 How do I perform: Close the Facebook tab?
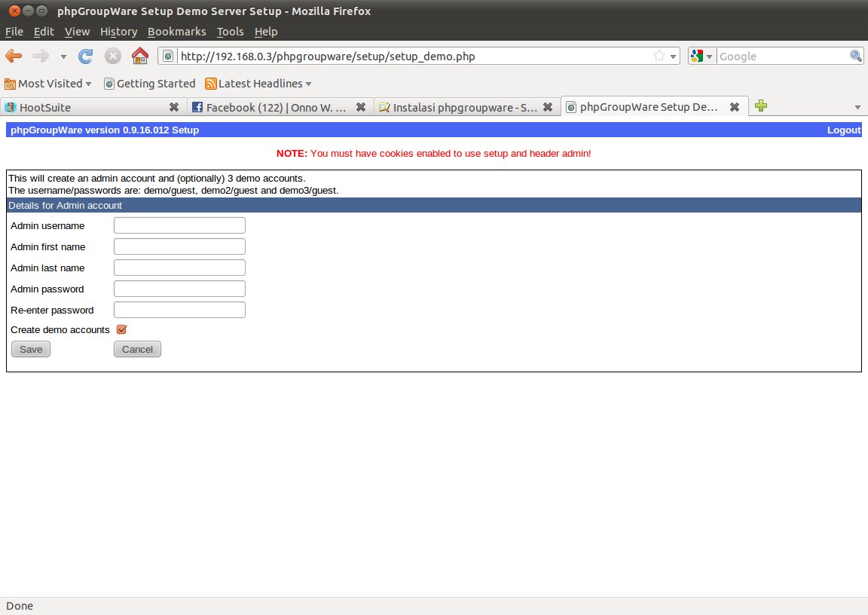tap(361, 107)
